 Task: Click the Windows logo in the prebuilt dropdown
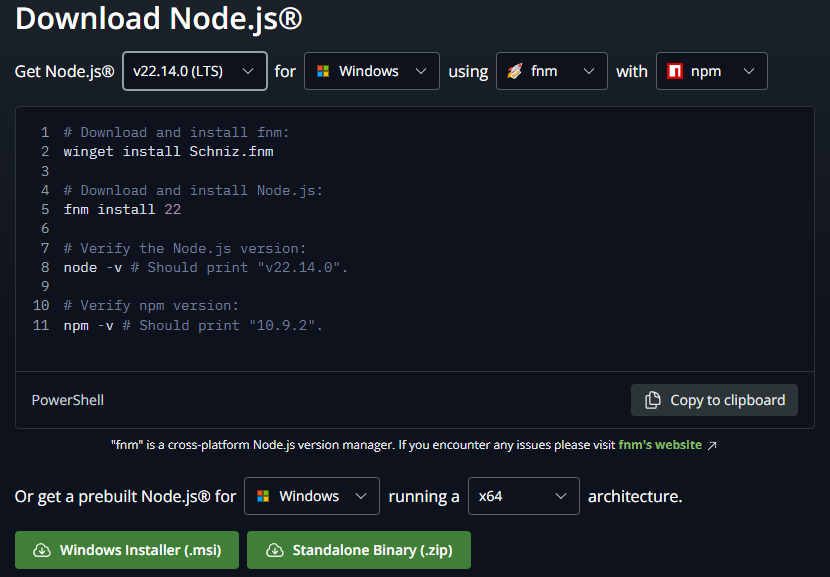click(263, 496)
